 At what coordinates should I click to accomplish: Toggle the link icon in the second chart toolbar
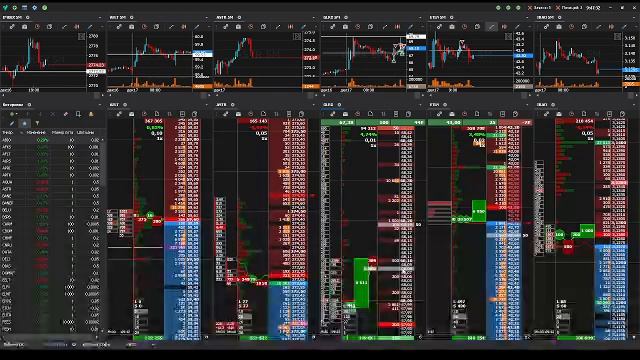coord(119,27)
